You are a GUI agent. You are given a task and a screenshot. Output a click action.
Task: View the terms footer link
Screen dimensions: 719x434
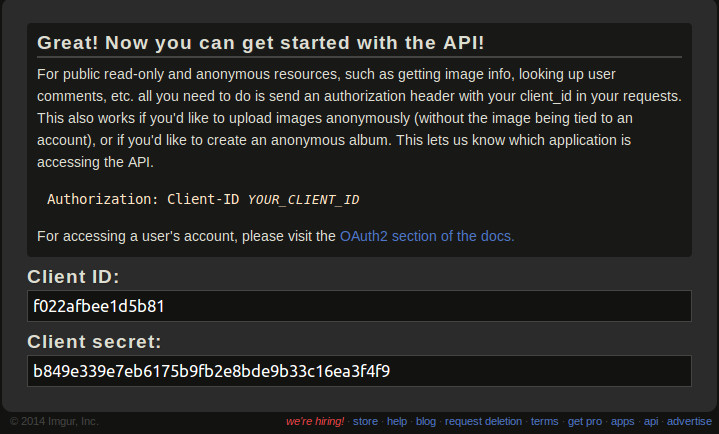[544, 421]
